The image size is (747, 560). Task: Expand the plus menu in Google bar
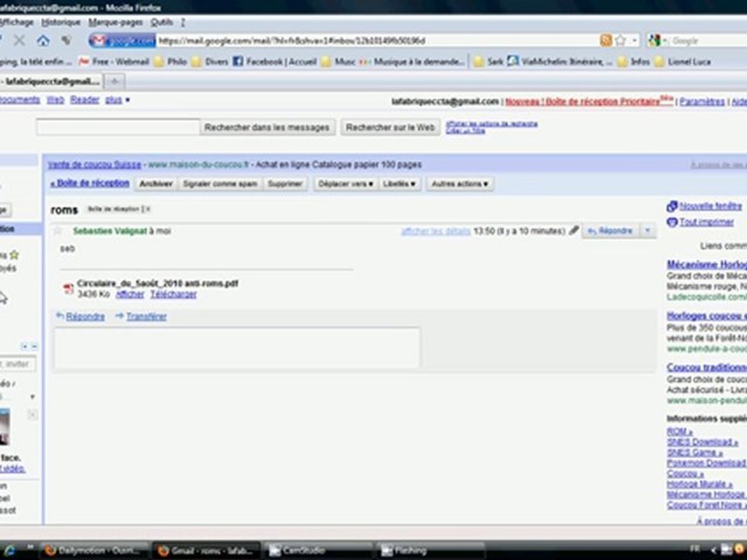(x=117, y=100)
